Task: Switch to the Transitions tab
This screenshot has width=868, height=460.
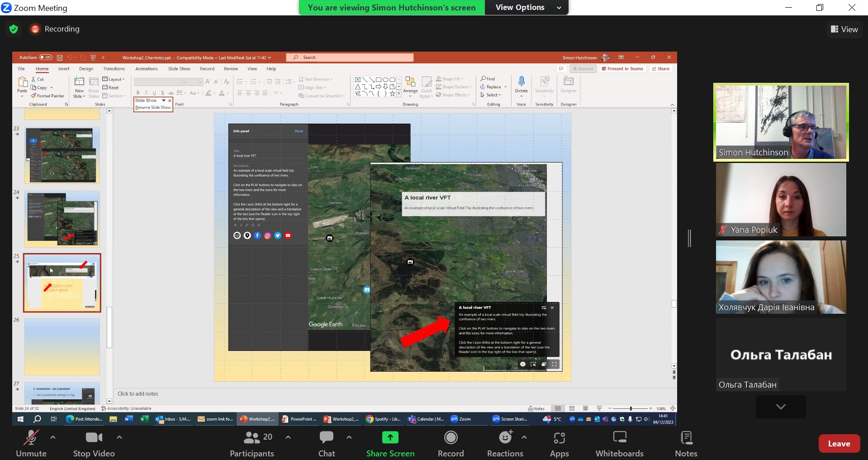Action: click(114, 69)
